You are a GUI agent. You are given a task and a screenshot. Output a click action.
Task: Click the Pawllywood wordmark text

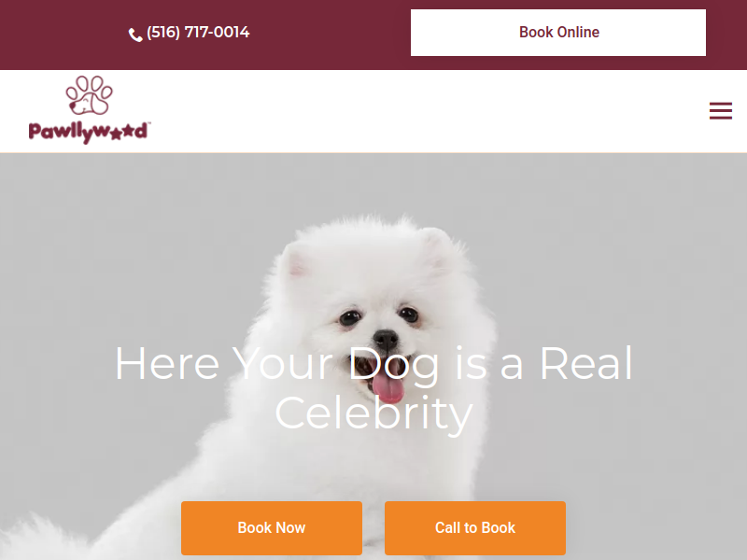[x=89, y=133]
